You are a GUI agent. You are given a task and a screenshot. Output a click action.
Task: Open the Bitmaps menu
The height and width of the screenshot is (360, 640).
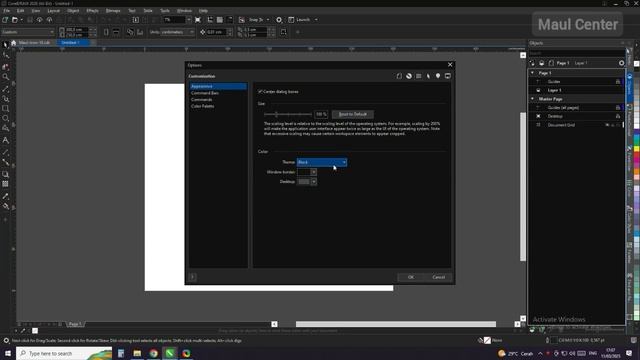pyautogui.click(x=113, y=11)
